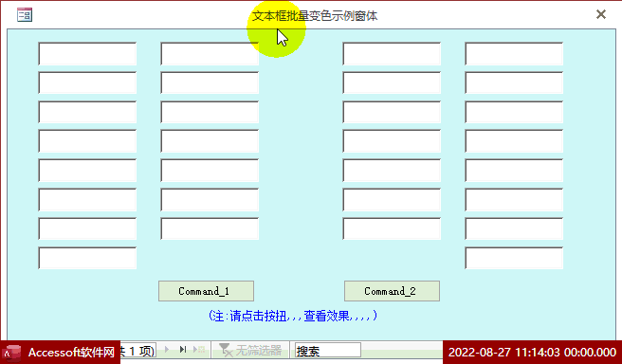Click the Access logo in the watermark

click(12, 352)
